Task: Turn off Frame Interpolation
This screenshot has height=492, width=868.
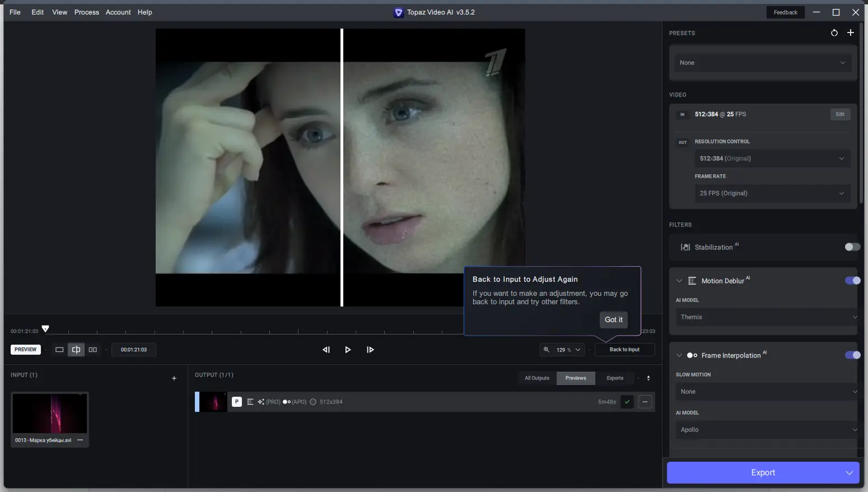Action: 853,355
